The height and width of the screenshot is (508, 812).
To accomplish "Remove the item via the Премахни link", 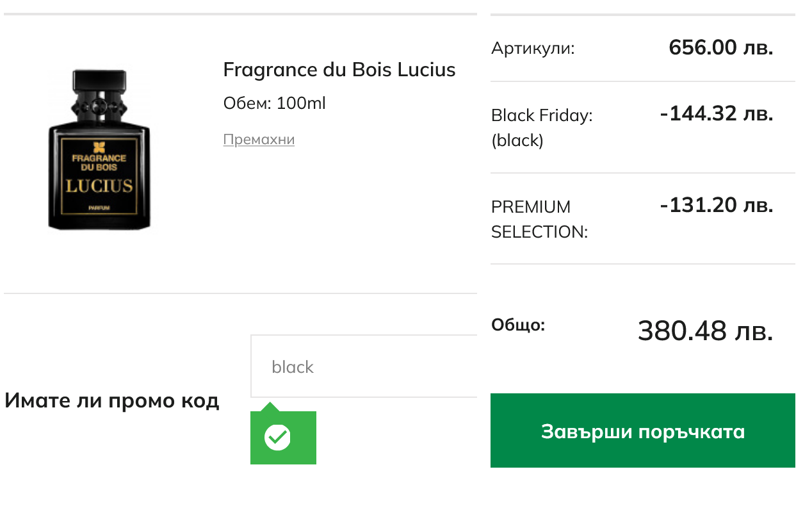I will 259,140.
